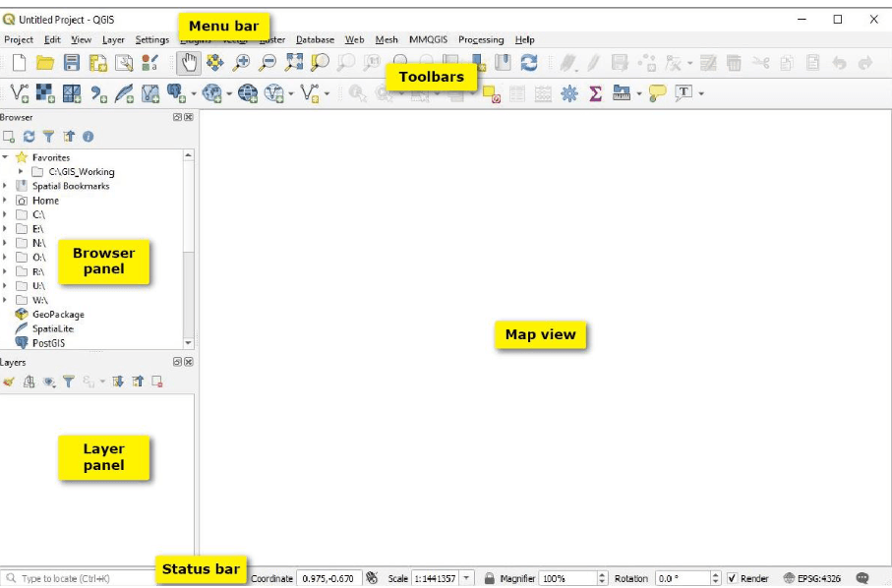Refresh the Browser panel contents
The height and width of the screenshot is (588, 892).
coord(29,137)
